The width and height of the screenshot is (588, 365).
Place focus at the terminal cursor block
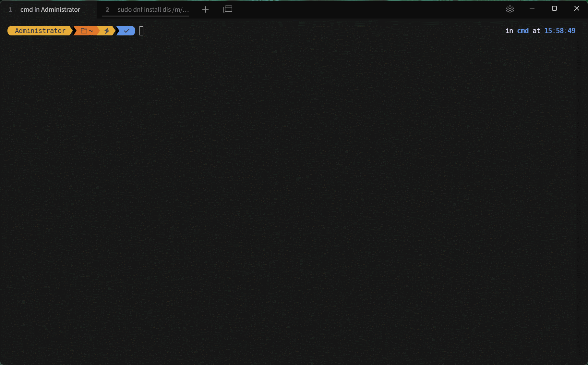[141, 31]
